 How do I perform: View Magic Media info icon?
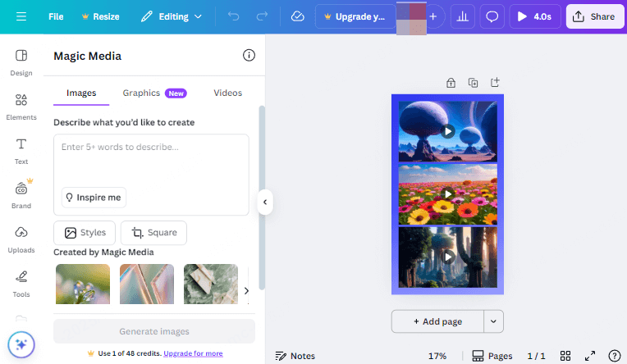(249, 56)
